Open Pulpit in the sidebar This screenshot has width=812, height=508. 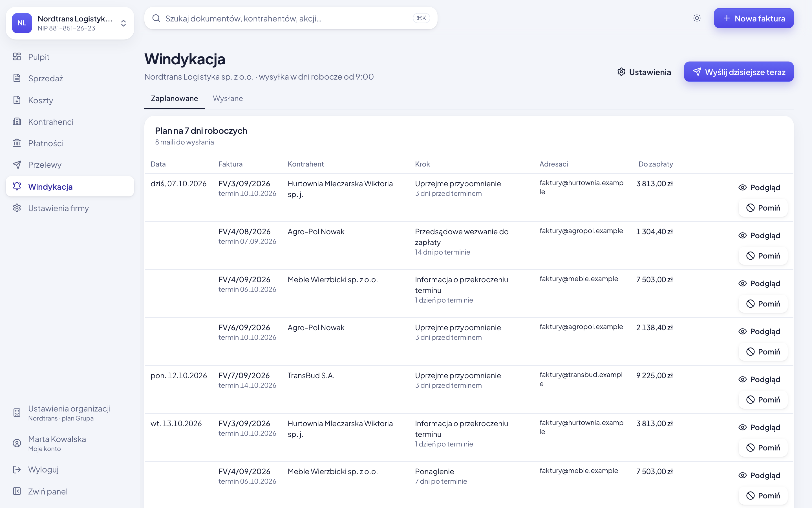[70, 57]
